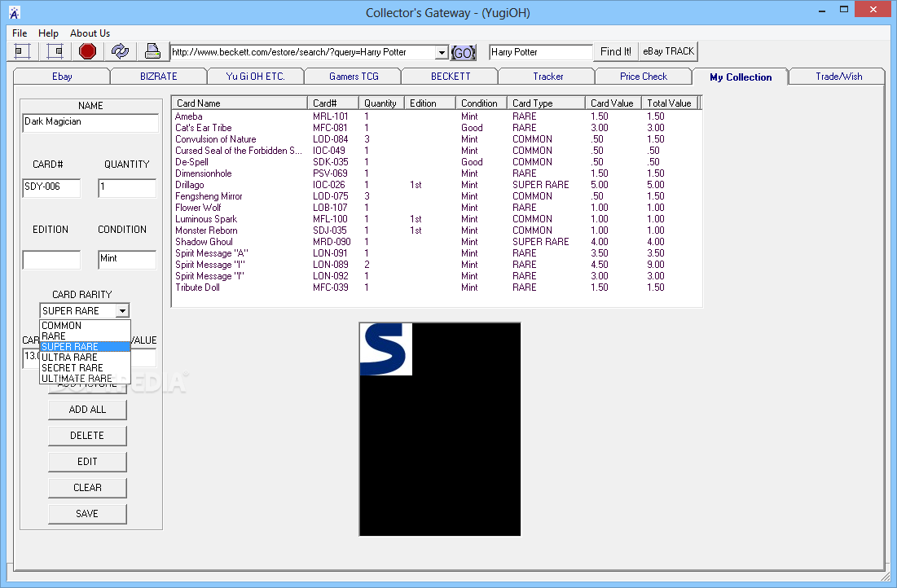Sort by the Edition column header

tap(430, 103)
